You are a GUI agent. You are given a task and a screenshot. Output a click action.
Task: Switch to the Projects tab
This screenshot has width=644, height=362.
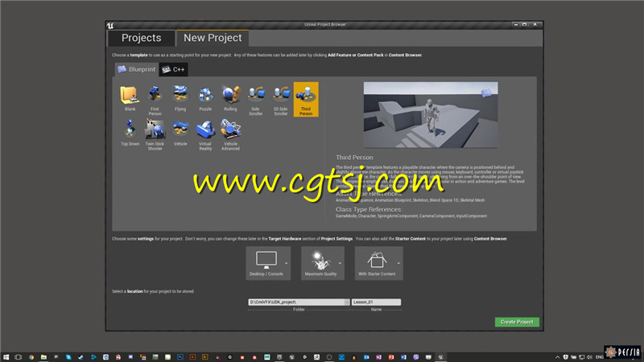point(142,38)
